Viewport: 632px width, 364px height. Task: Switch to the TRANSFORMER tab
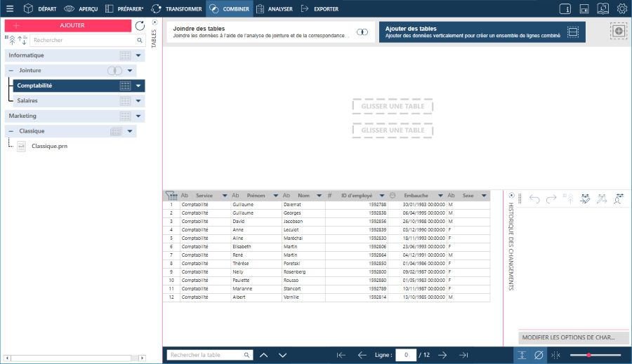pyautogui.click(x=176, y=9)
